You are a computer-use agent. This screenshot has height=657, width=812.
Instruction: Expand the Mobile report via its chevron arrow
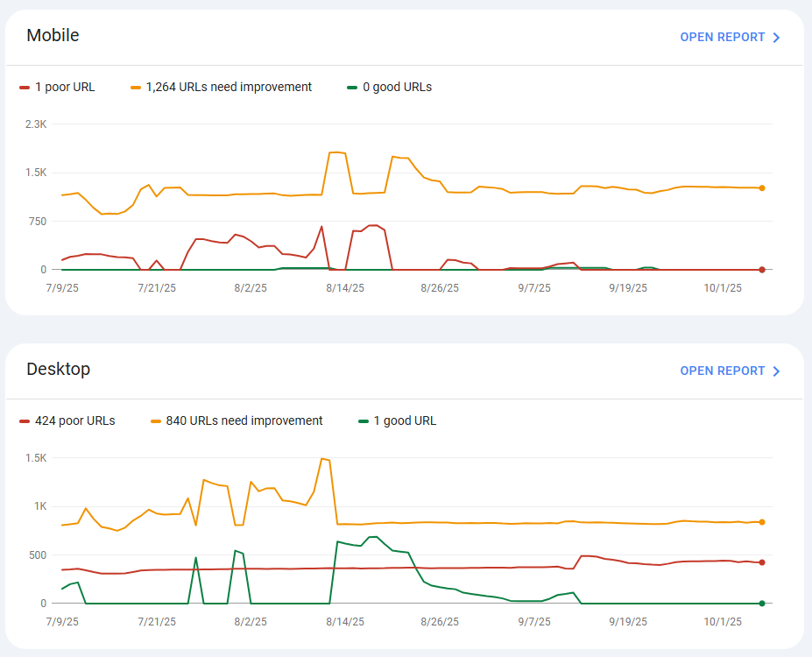tap(775, 37)
